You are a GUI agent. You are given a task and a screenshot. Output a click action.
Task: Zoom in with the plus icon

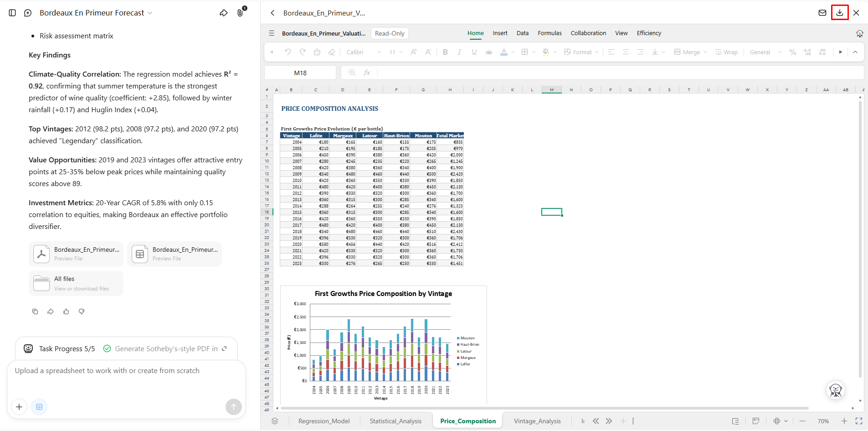click(x=844, y=421)
